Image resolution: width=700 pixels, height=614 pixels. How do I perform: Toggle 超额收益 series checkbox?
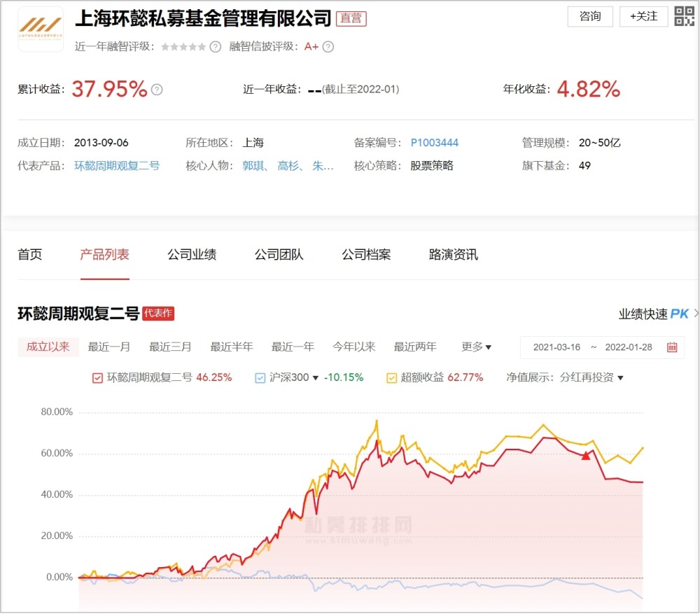click(391, 378)
